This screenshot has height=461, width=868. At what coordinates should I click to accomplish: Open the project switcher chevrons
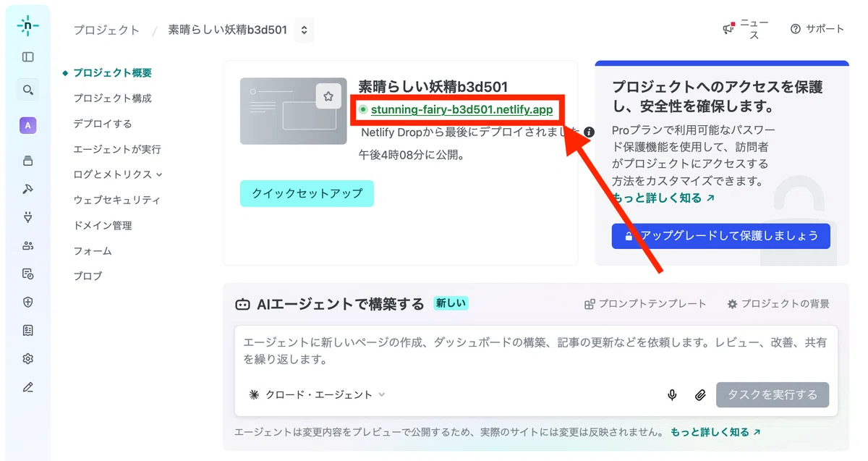(x=305, y=30)
